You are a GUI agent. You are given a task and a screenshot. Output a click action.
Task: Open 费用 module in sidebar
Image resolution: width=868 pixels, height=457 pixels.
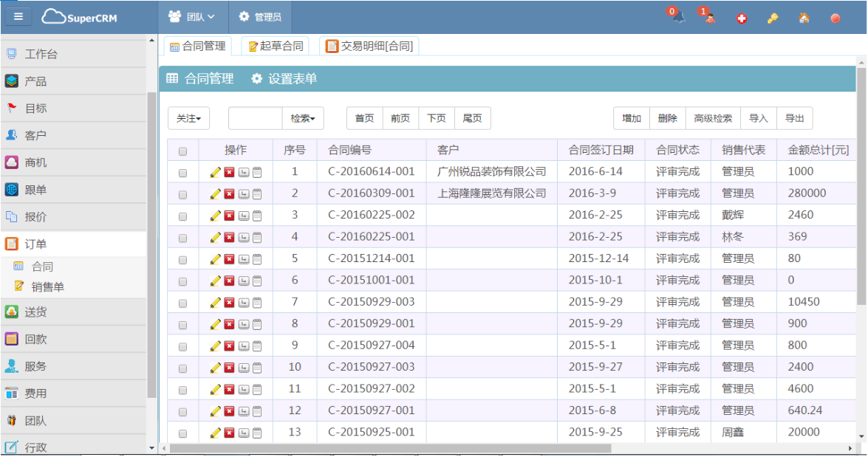point(74,394)
